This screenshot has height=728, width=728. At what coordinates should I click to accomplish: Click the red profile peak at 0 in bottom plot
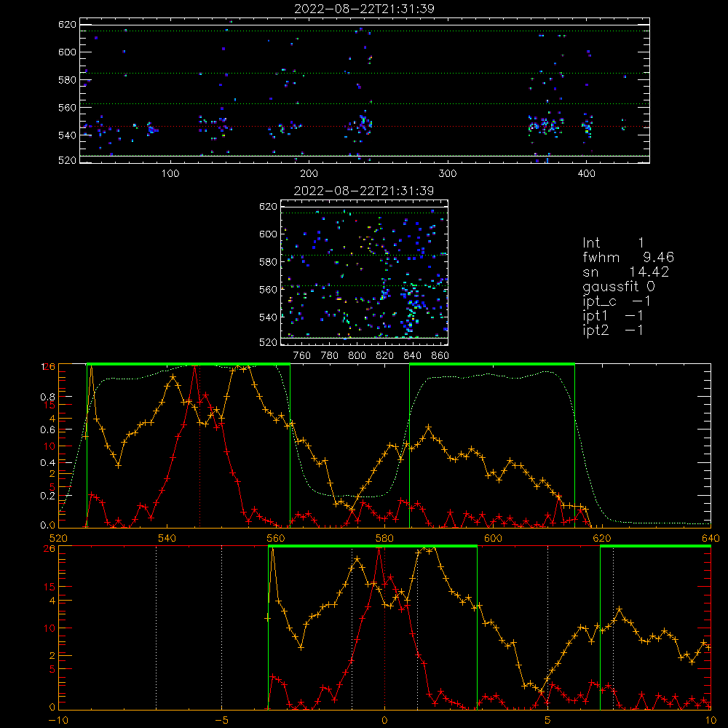(x=379, y=549)
